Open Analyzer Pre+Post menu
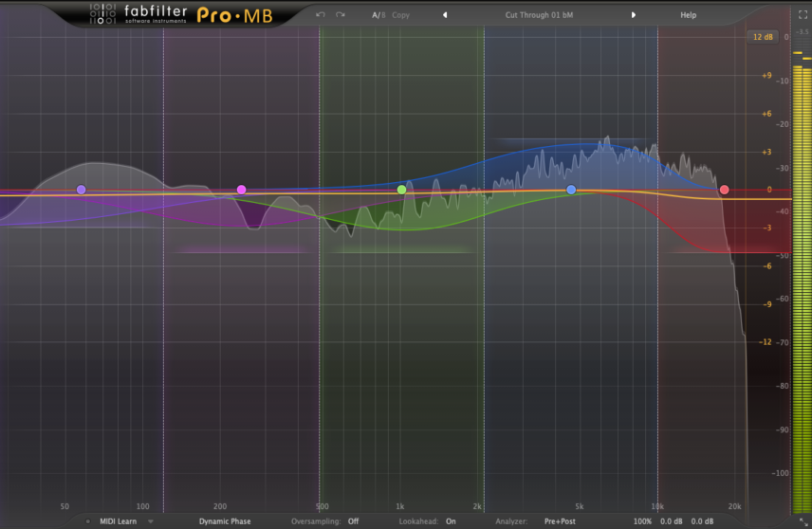The image size is (812, 529). [560, 521]
